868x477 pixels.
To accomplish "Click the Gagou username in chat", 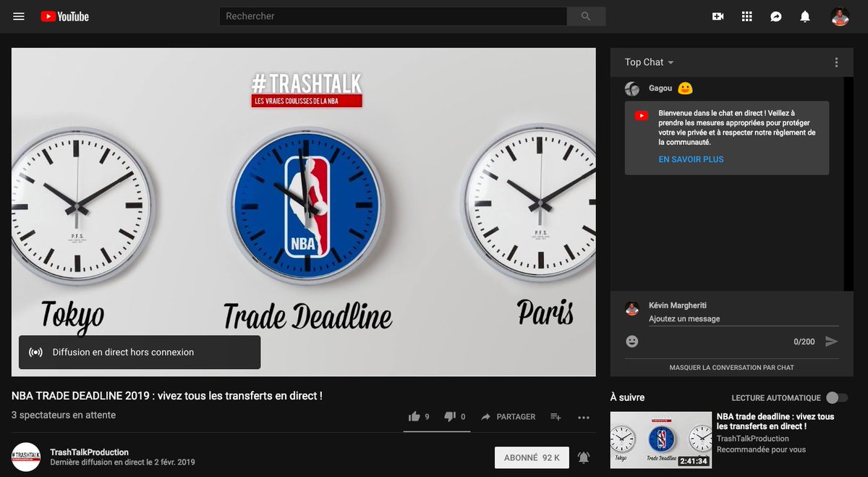I will tap(660, 88).
